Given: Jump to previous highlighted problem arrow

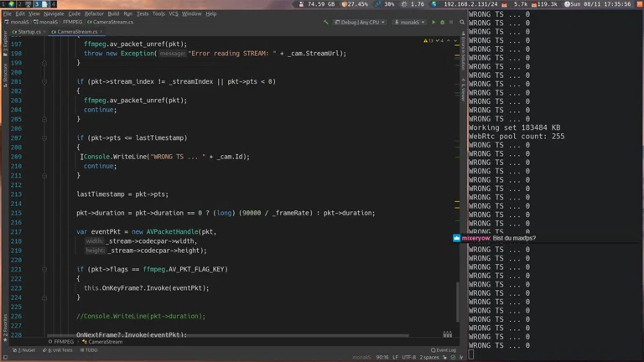Looking at the screenshot, I should click(449, 40).
